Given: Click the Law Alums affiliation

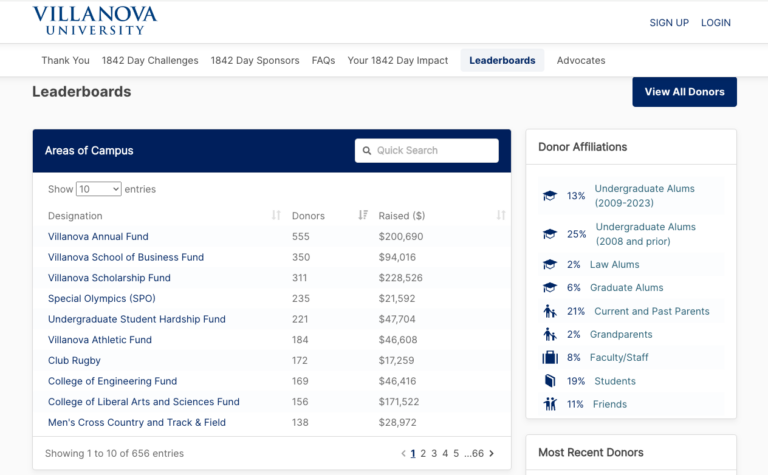Looking at the screenshot, I should (614, 264).
